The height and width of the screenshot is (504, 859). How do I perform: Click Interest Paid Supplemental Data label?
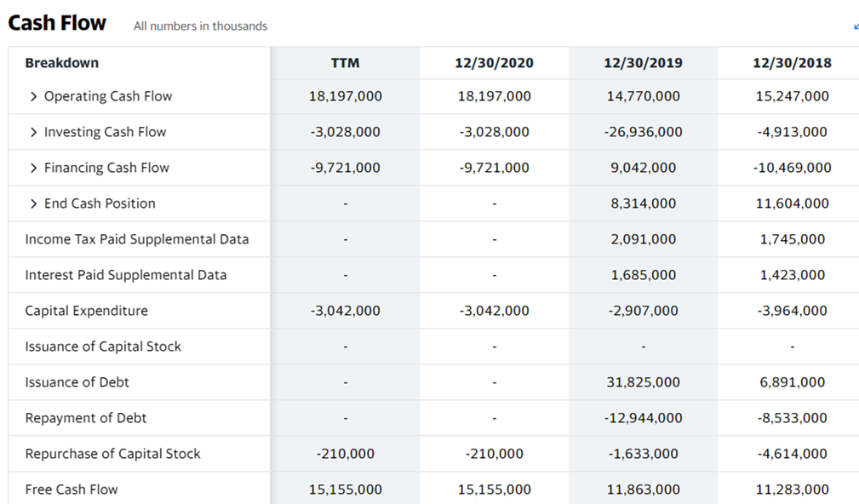click(x=126, y=275)
